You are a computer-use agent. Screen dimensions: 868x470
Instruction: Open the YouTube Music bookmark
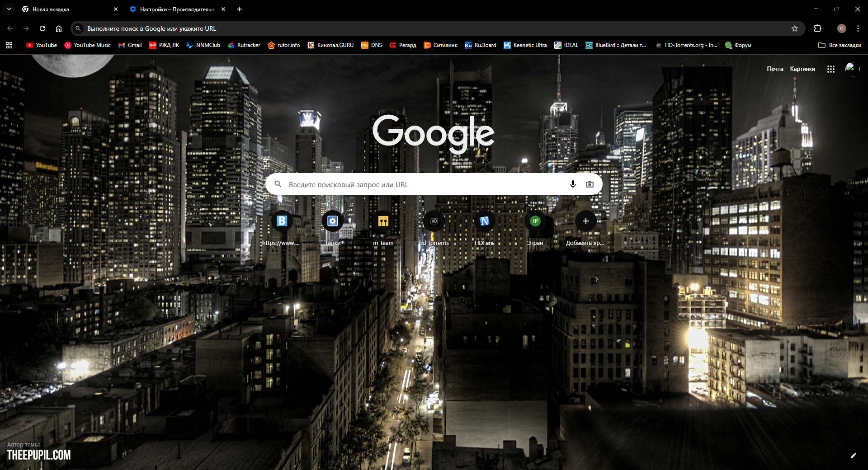[x=87, y=45]
